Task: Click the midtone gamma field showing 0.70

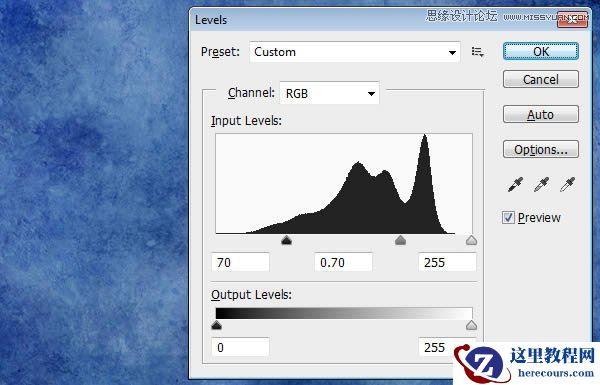Action: point(343,263)
